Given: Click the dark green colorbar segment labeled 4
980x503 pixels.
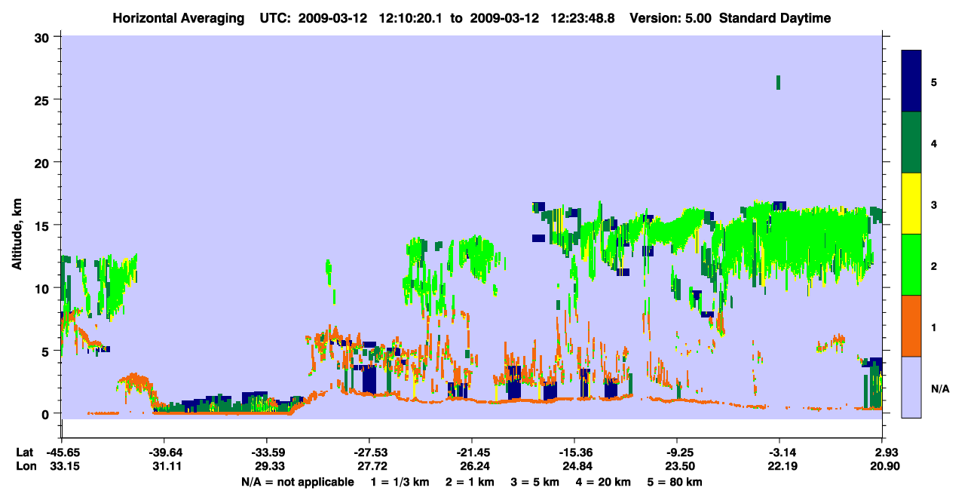Looking at the screenshot, I should click(911, 143).
